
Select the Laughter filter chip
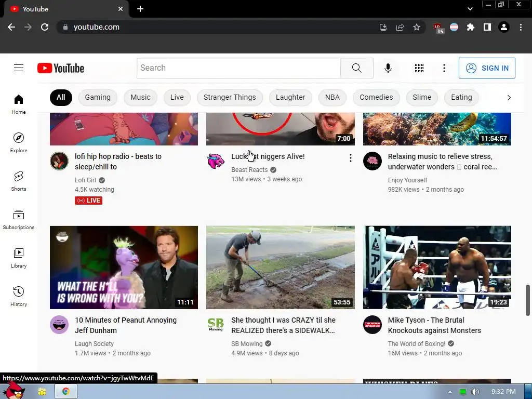tap(290, 97)
